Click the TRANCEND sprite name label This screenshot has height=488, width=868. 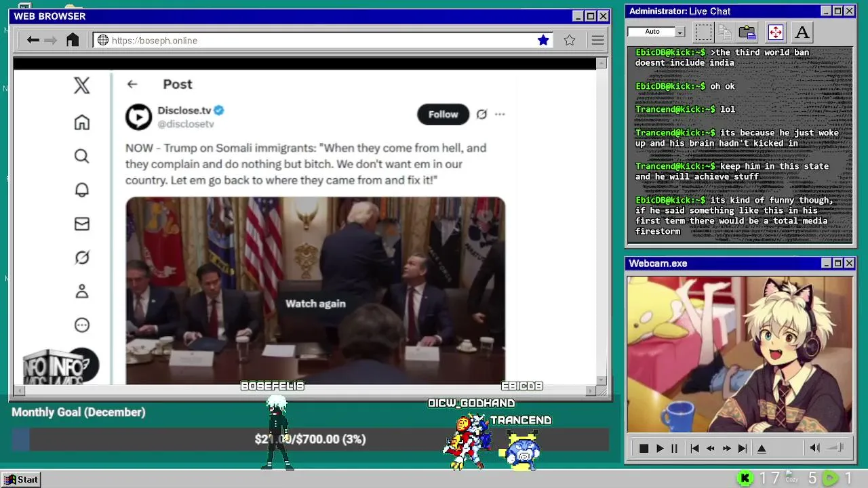coord(521,420)
